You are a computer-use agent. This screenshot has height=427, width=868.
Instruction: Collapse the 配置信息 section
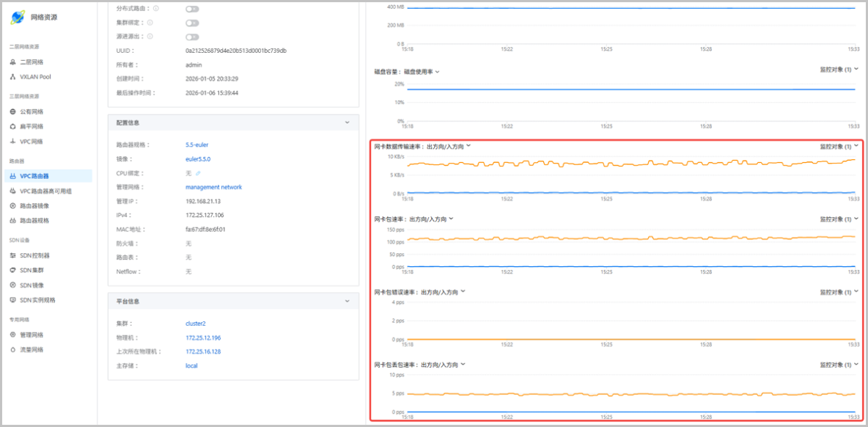tap(347, 122)
